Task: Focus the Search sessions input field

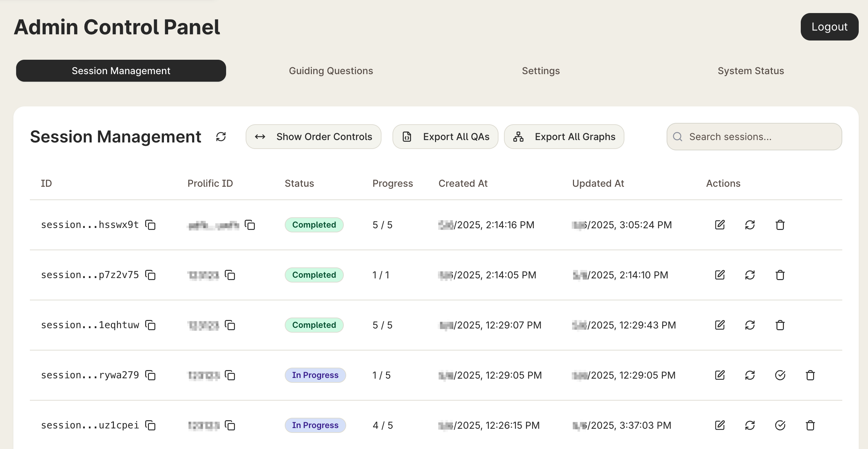Action: pyautogui.click(x=754, y=137)
